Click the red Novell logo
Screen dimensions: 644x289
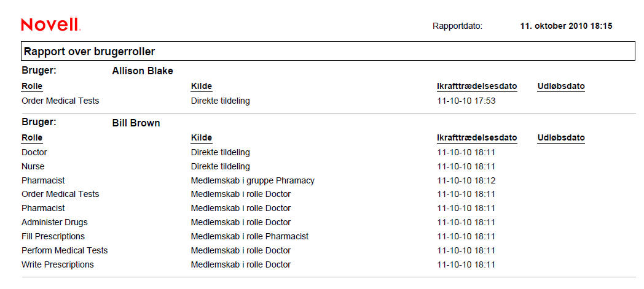point(50,25)
